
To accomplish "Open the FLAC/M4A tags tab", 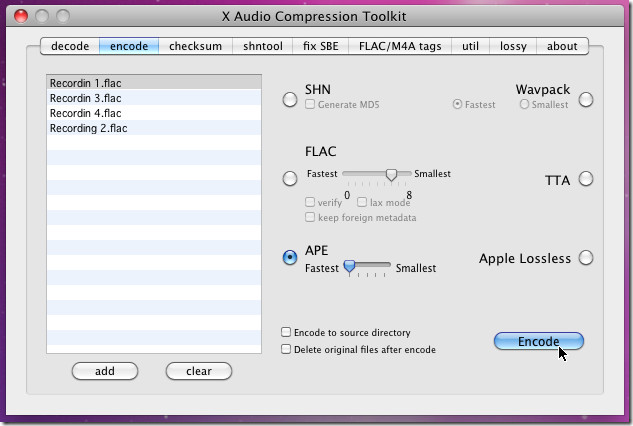I will click(x=400, y=46).
